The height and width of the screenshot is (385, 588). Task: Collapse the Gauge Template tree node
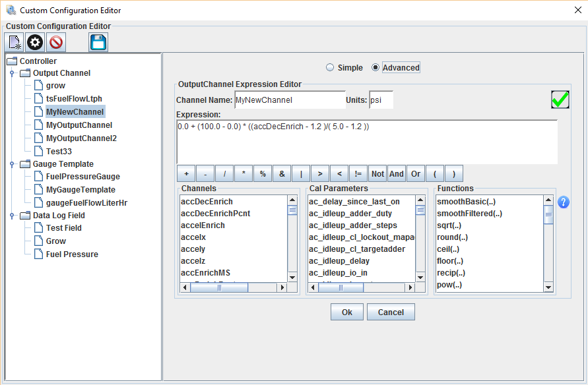click(12, 164)
